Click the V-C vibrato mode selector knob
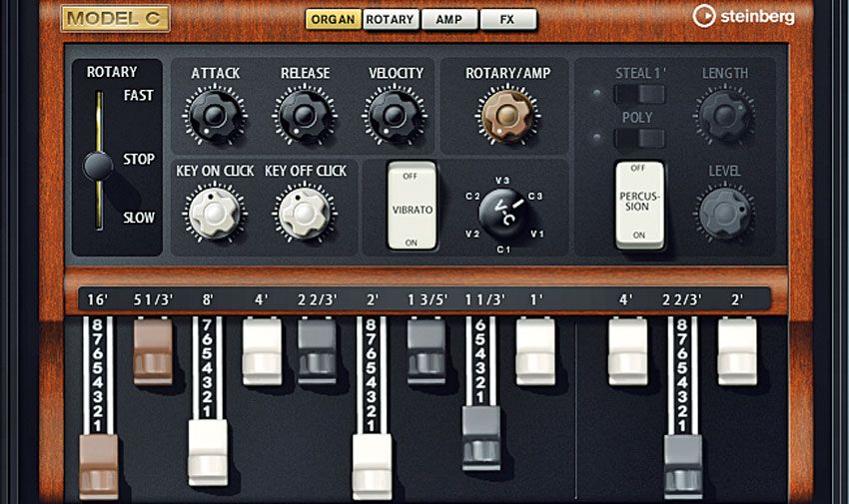The width and height of the screenshot is (849, 504). click(x=503, y=215)
